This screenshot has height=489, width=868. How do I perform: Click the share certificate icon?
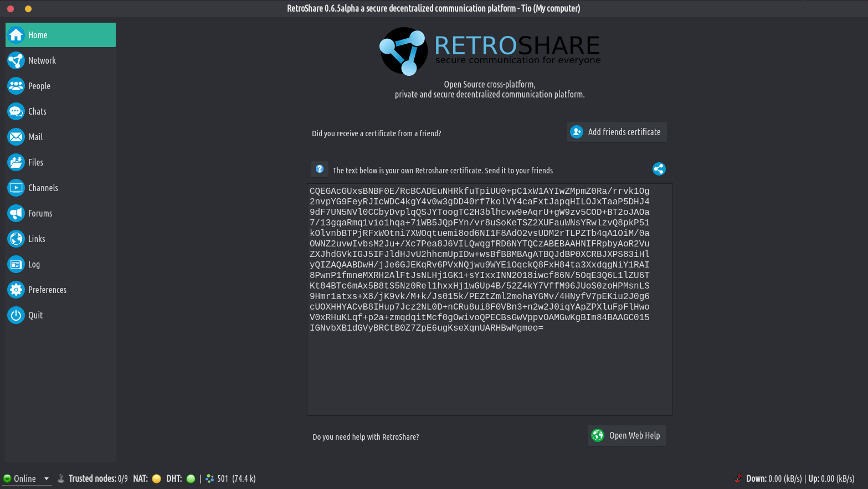(659, 169)
